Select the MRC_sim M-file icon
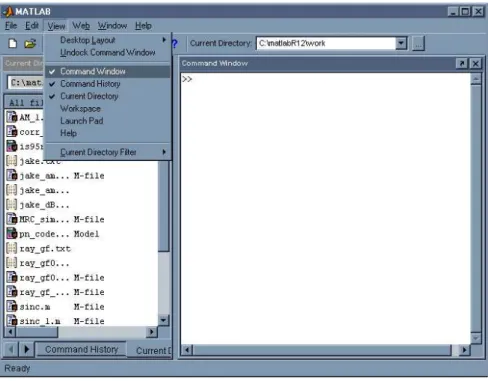This screenshot has height=381, width=488. point(12,219)
